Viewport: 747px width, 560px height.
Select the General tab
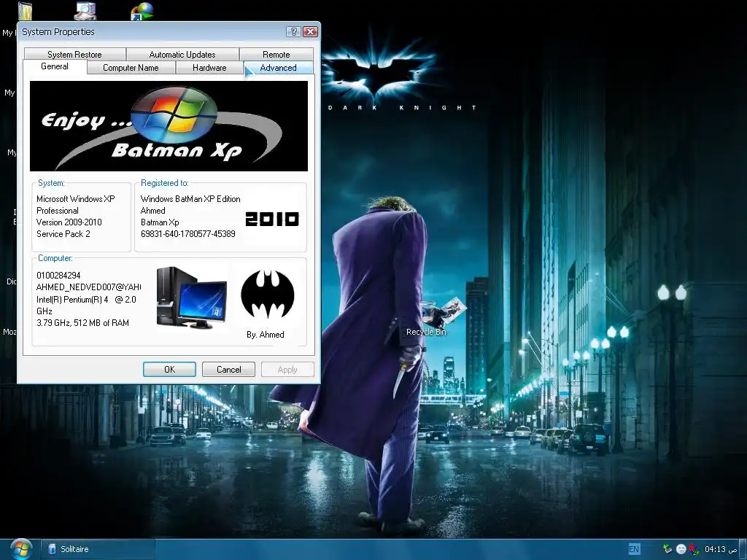[55, 66]
